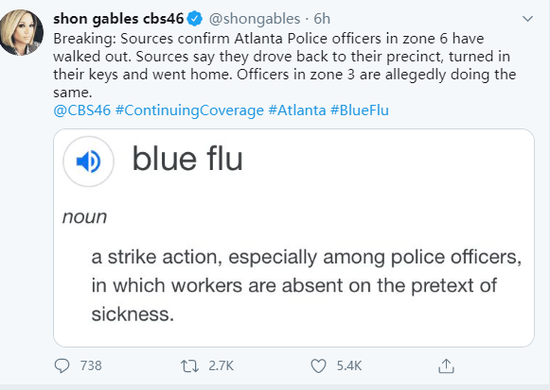Click the blue verified badge
Screen dimensions: 550x390
click(195, 19)
